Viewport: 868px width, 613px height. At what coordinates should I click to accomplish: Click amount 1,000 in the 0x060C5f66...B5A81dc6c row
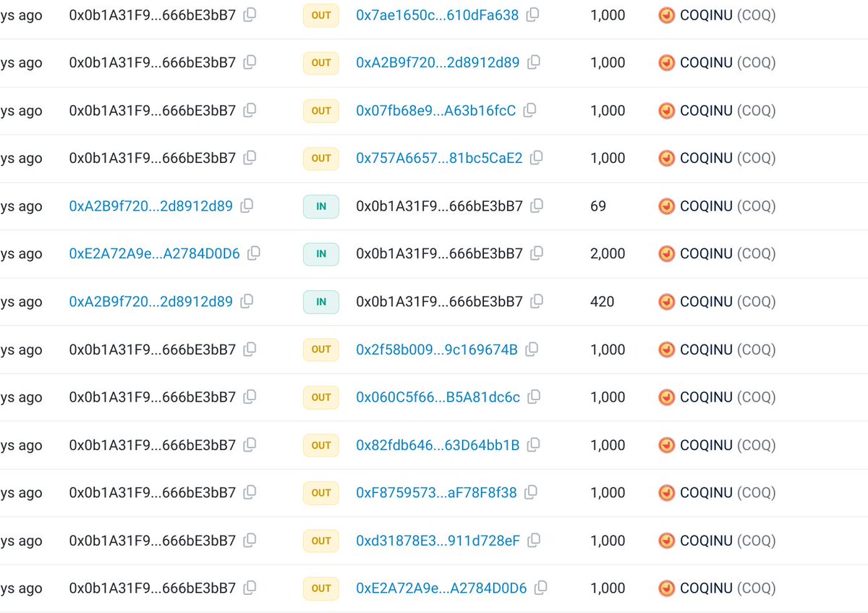608,397
